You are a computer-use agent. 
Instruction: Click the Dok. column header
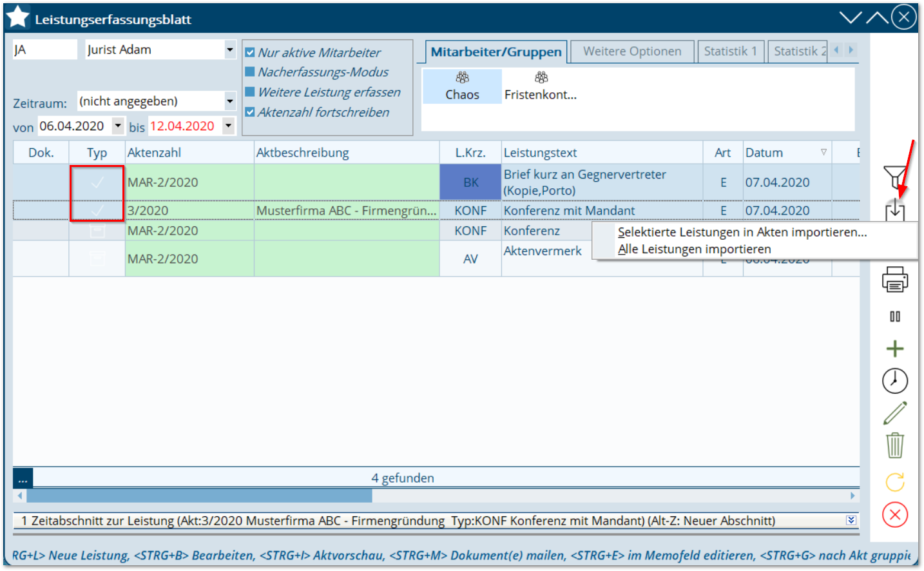click(41, 153)
